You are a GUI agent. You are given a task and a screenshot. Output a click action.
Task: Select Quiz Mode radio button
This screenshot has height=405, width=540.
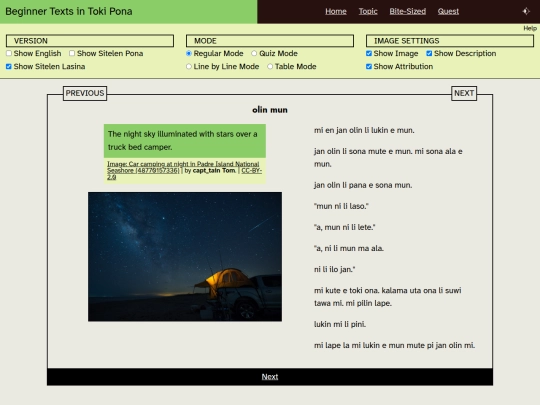[x=254, y=53]
